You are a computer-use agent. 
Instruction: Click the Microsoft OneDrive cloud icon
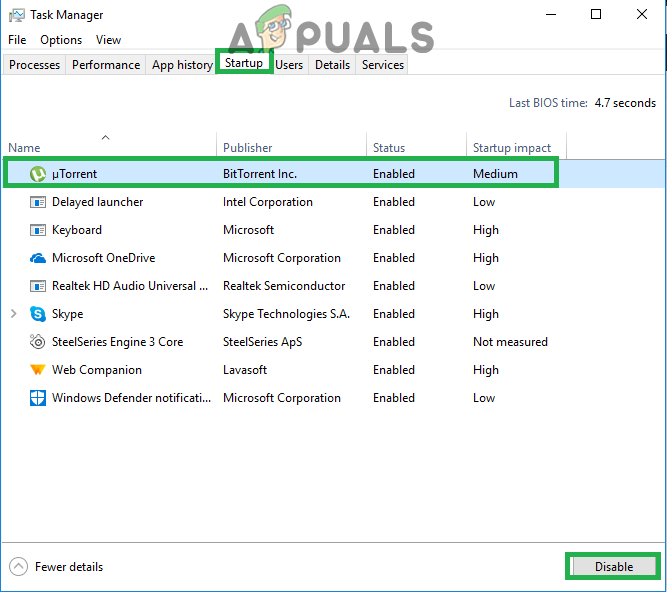tap(38, 258)
